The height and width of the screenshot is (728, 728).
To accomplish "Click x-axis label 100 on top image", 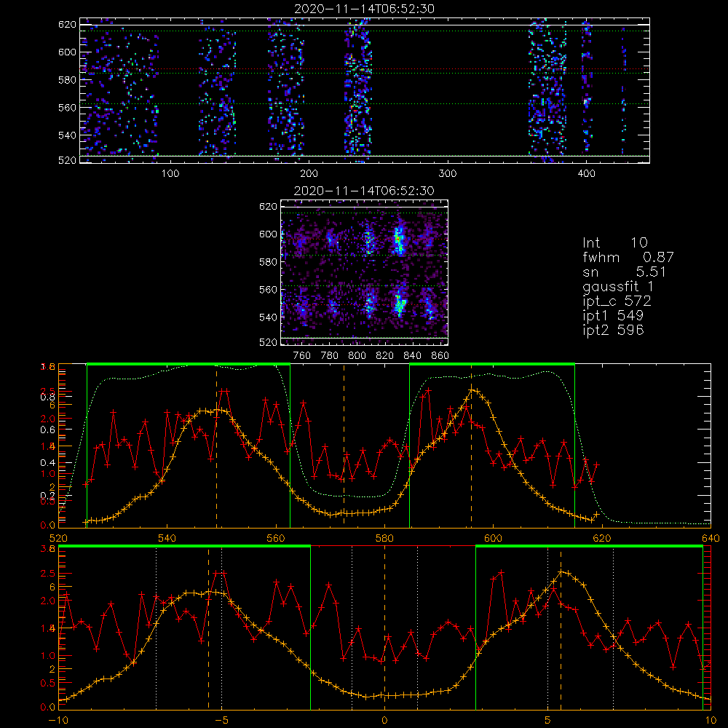I will tap(170, 174).
